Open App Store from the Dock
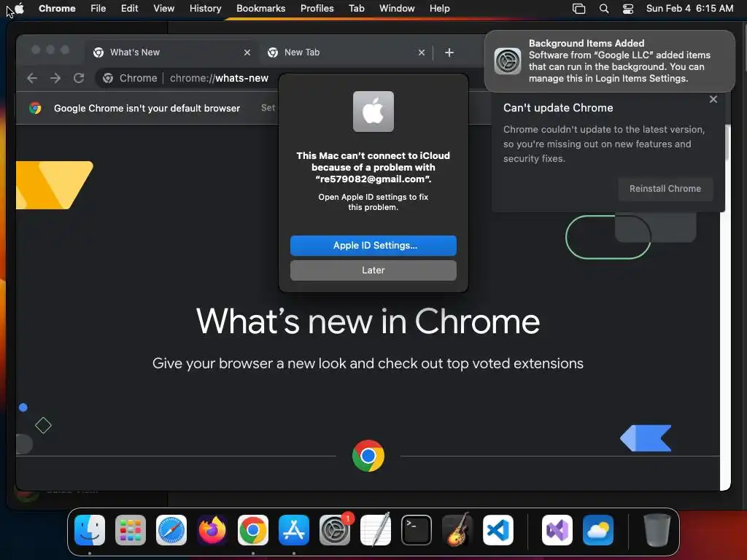747x560 pixels. [294, 530]
